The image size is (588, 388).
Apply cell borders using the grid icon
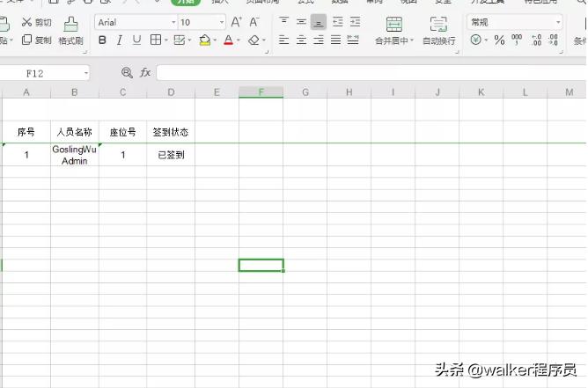pos(156,40)
